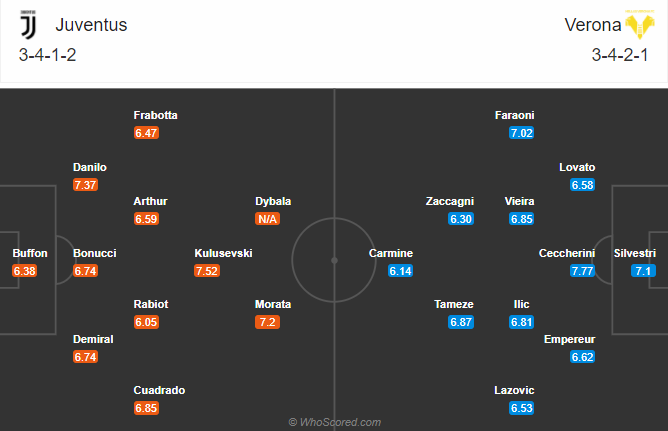Click the Juventus club crest icon
The height and width of the screenshot is (431, 668).
click(27, 24)
